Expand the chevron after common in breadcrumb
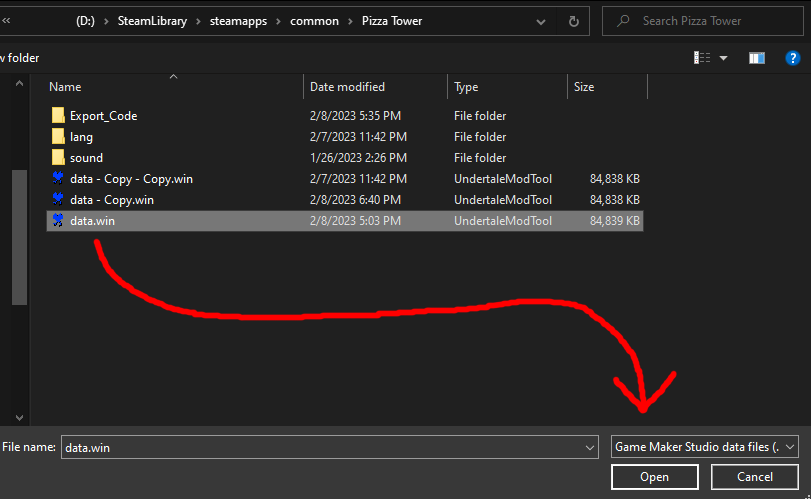The image size is (811, 499). click(x=350, y=21)
